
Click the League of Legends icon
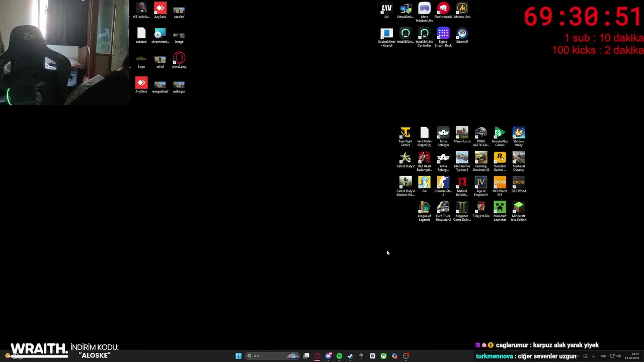pyautogui.click(x=424, y=212)
